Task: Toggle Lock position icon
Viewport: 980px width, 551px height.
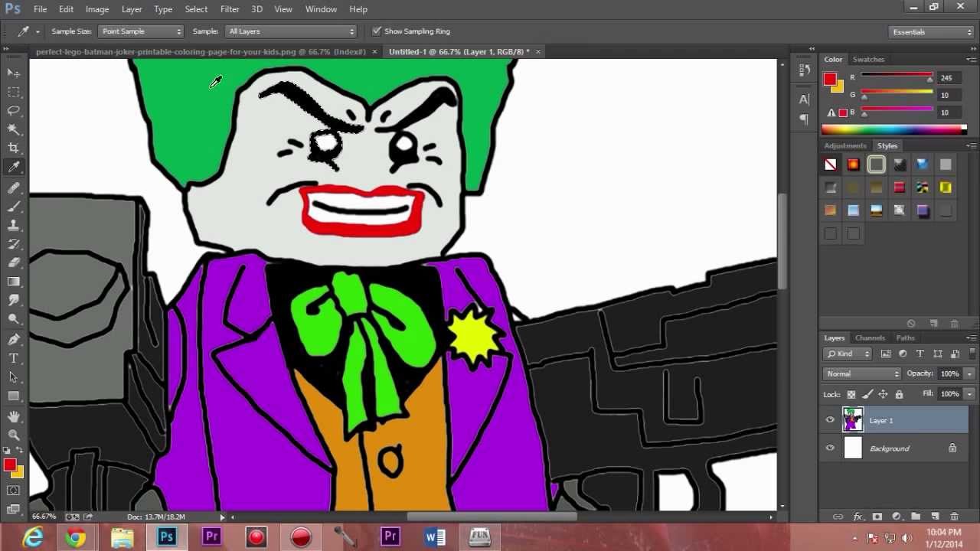Action: 883,394
